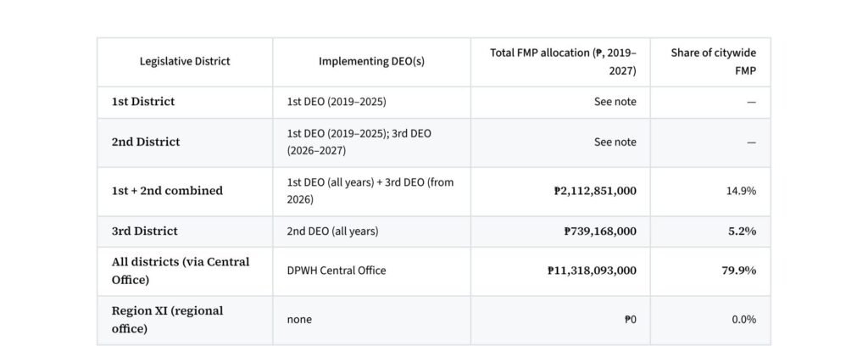The height and width of the screenshot is (346, 868).
Task: Click the ₱739,168,000 allocation value
Action: pos(600,232)
